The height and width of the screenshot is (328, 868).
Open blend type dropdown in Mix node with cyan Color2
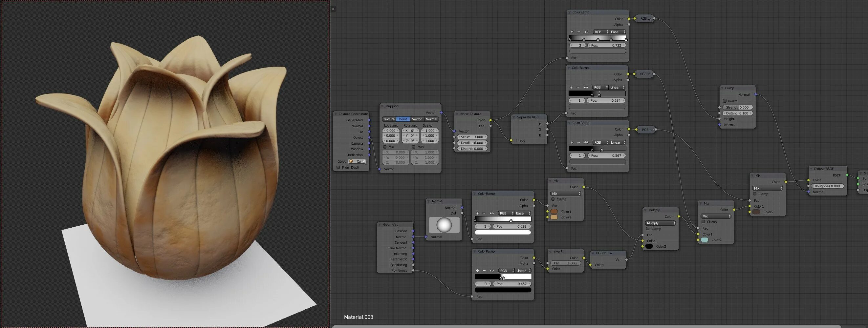716,216
